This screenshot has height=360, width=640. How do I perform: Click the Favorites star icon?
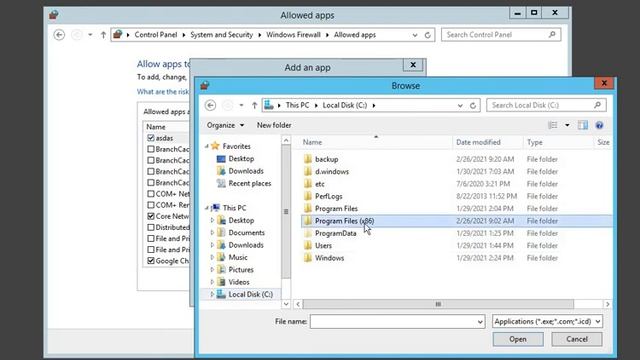click(x=216, y=146)
